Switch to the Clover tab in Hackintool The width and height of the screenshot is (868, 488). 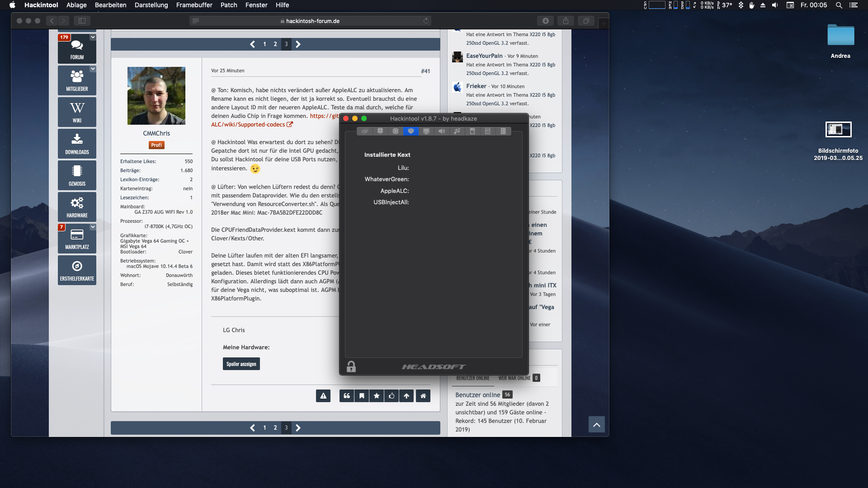point(380,131)
